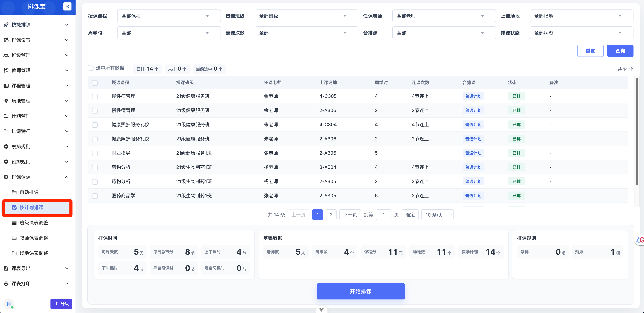This screenshot has height=313, width=644.
Task: Click the gear icon beside 禁排规则
Action: pos(6,147)
